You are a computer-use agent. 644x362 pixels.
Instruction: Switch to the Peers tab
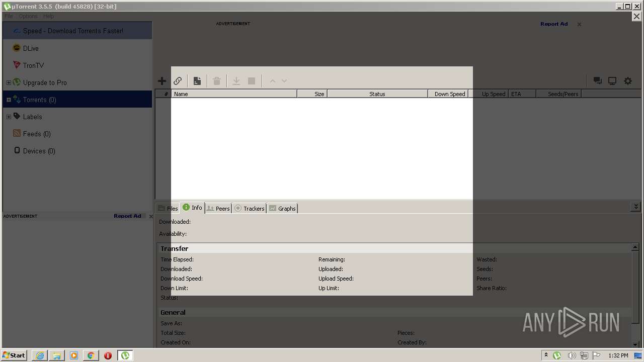(x=218, y=208)
